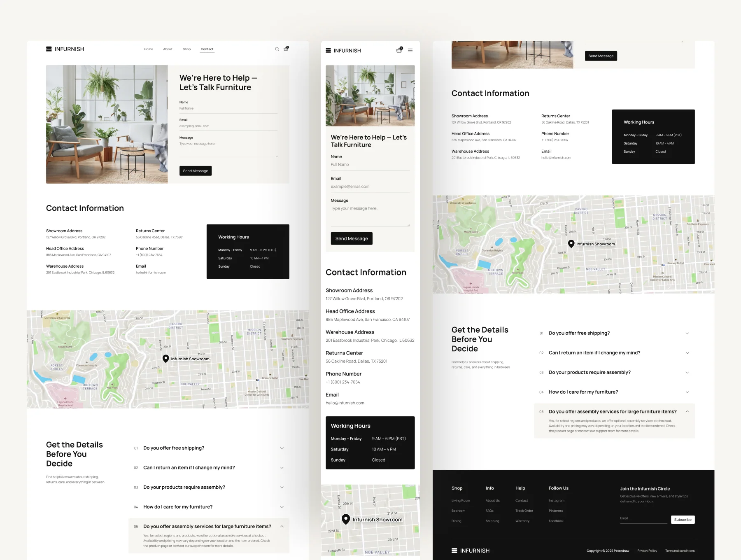Image resolution: width=741 pixels, height=560 pixels.
Task: Click the INFURNISH logo in the footer
Action: (471, 551)
